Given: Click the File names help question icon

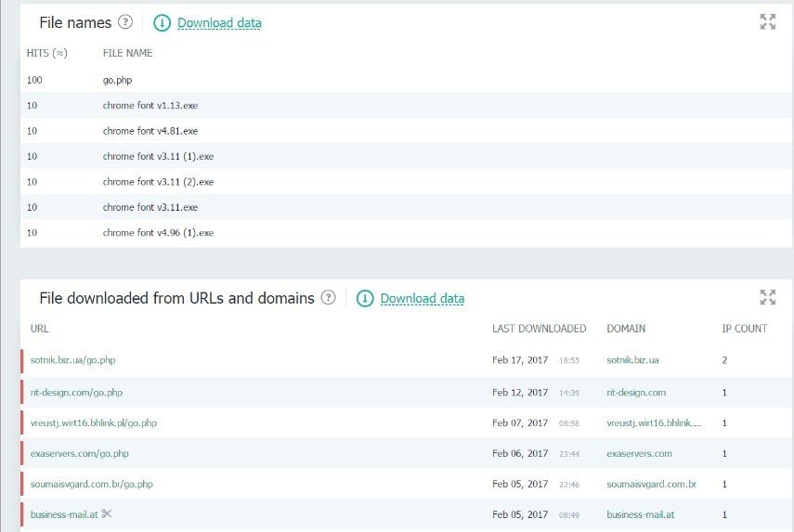Looking at the screenshot, I should (125, 21).
